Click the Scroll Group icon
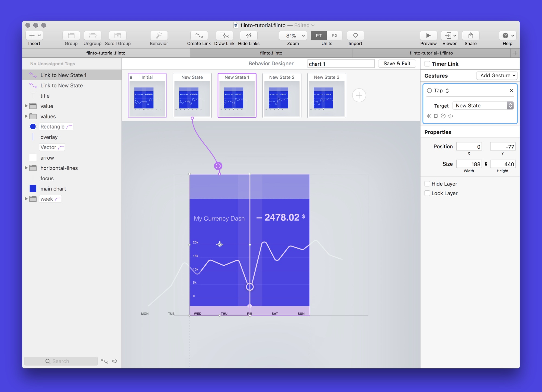This screenshot has width=542, height=392. coord(118,36)
